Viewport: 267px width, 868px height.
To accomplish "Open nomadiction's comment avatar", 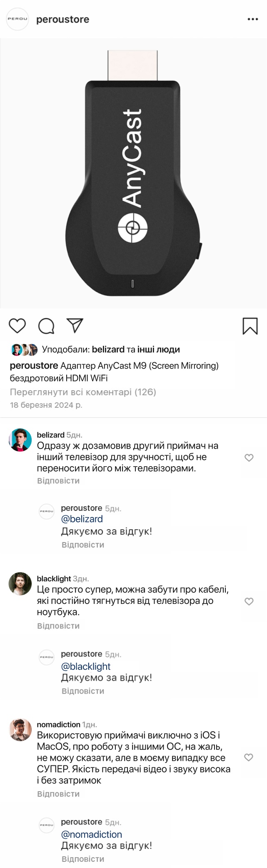I will (x=20, y=729).
